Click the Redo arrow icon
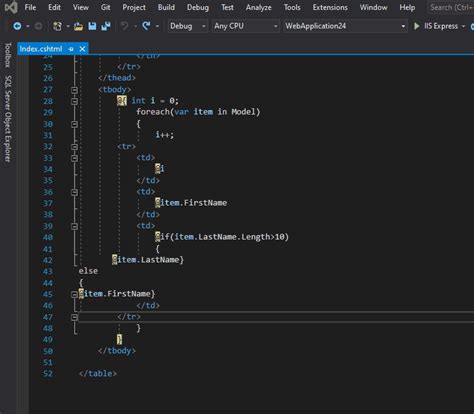Image resolution: width=474 pixels, height=414 pixels. tap(146, 26)
